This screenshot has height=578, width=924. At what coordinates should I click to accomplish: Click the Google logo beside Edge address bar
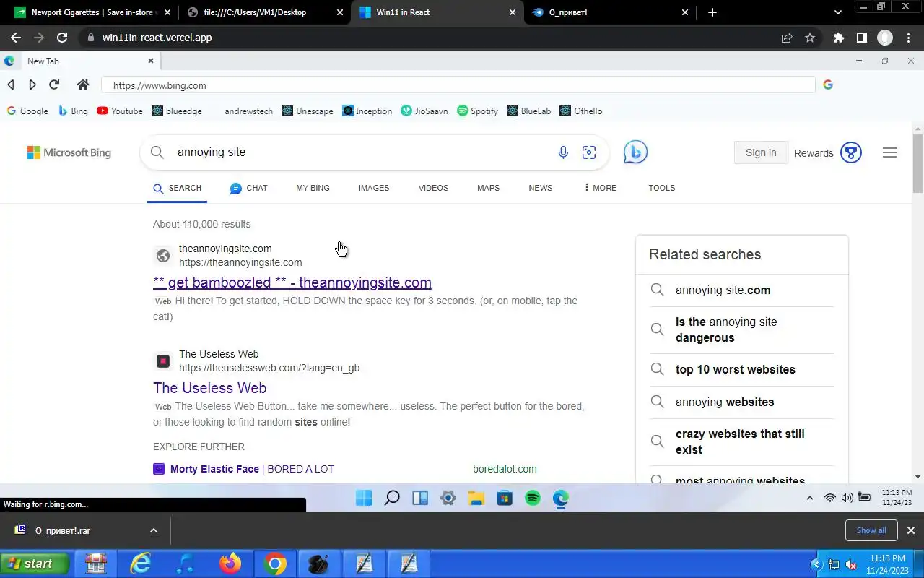point(828,85)
